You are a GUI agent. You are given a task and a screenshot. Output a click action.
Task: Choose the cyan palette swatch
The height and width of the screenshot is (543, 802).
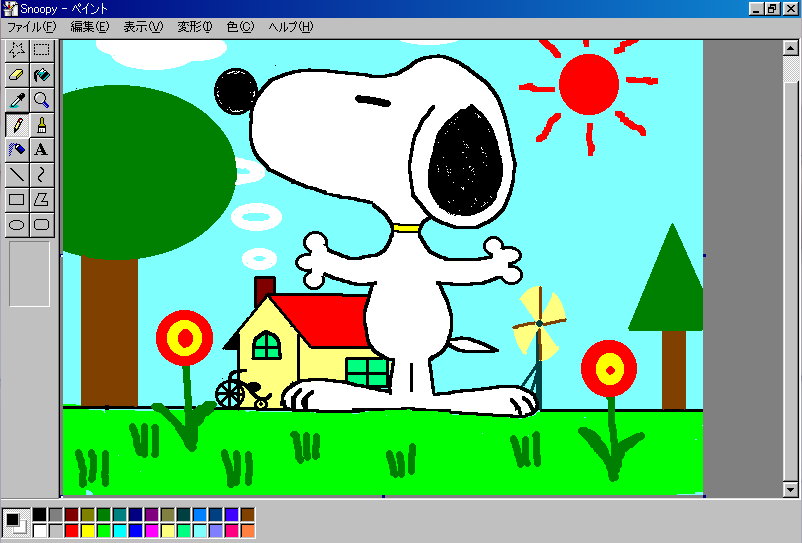[120, 530]
